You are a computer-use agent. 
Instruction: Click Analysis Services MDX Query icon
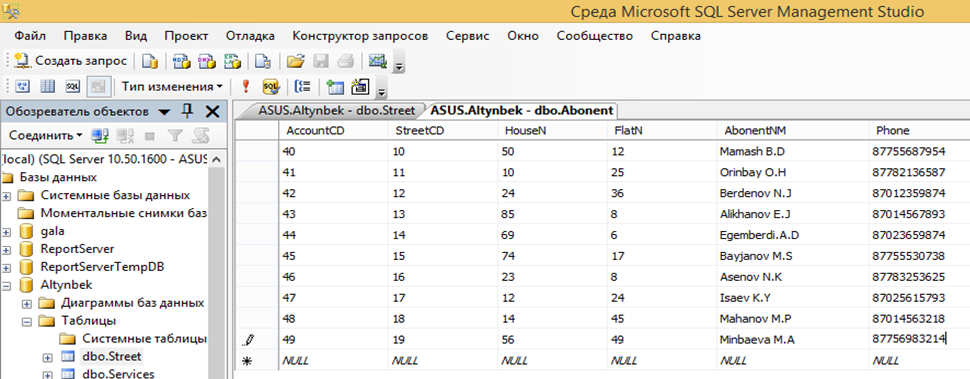pos(180,61)
